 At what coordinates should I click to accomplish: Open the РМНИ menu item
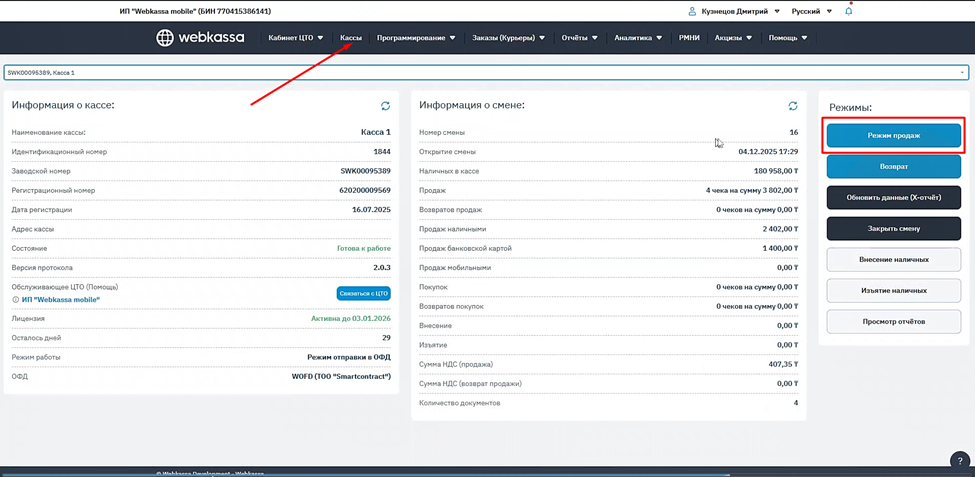690,38
